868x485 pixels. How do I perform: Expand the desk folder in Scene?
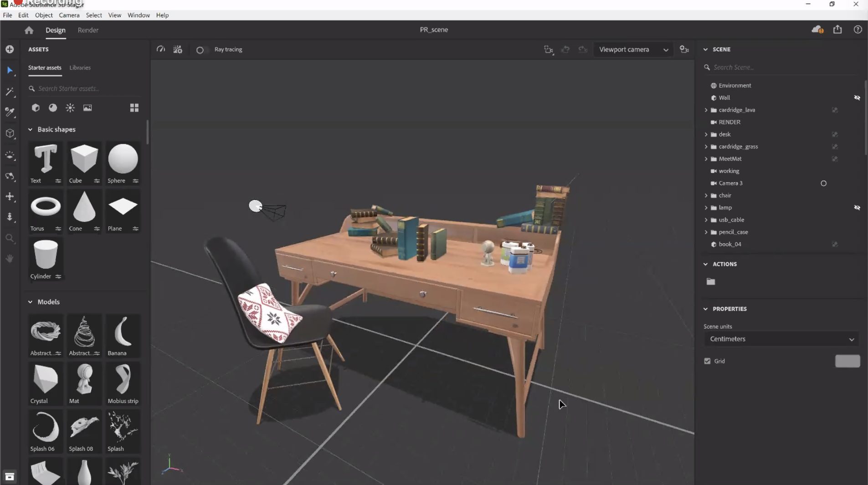click(706, 135)
